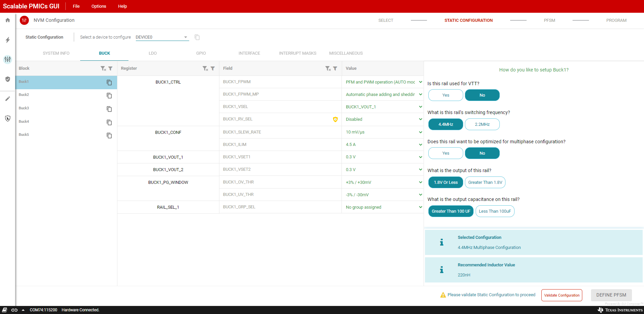The height and width of the screenshot is (314, 644).
Task: Open the DEVICE0 device selection dropdown
Action: point(162,37)
